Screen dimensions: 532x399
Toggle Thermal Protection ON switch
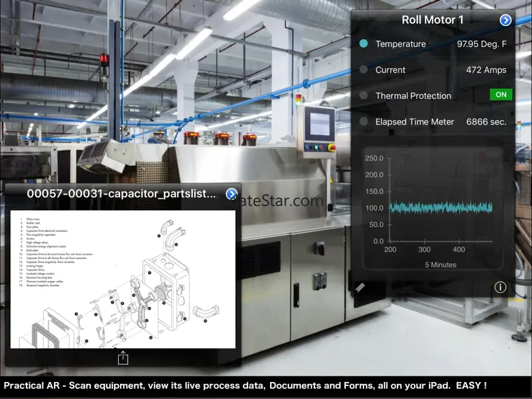click(x=501, y=95)
